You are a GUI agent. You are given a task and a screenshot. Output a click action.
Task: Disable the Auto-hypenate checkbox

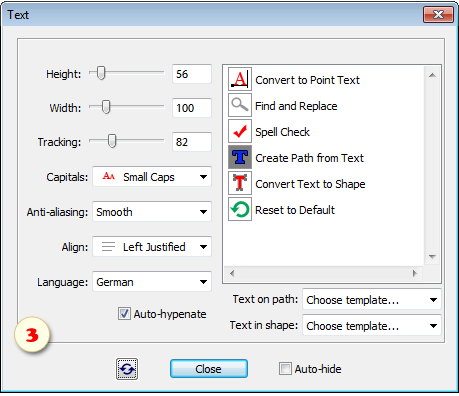[124, 314]
